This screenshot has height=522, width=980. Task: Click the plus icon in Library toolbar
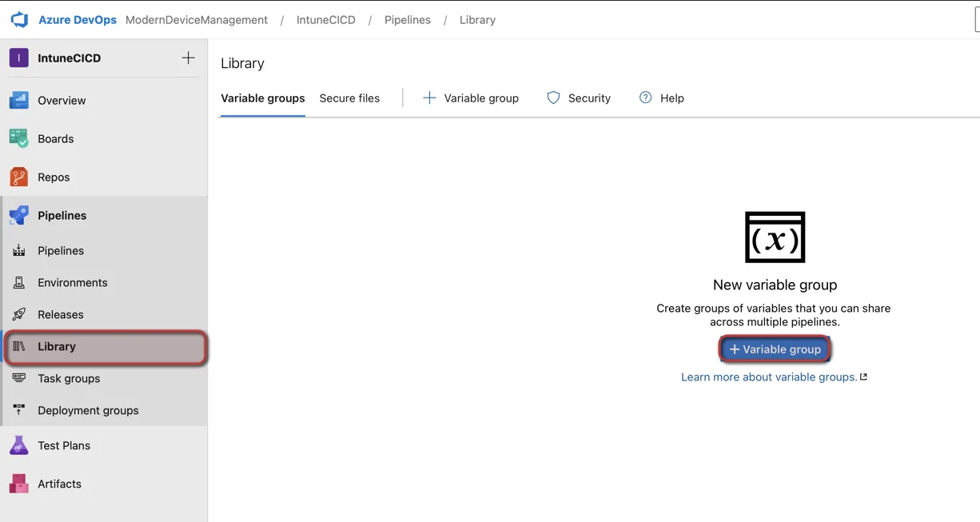pos(429,98)
